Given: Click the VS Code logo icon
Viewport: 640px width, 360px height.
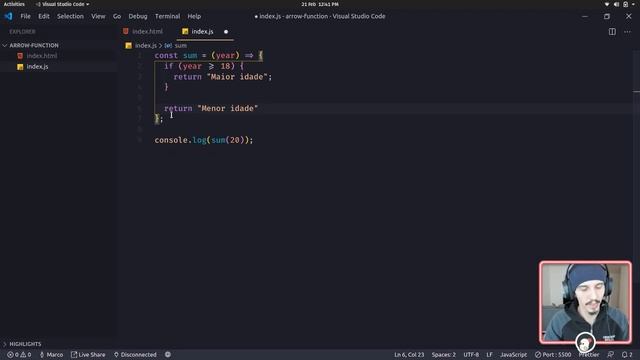Looking at the screenshot, I should pos(8,16).
